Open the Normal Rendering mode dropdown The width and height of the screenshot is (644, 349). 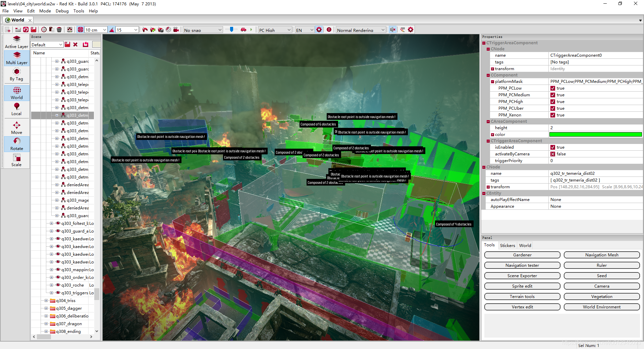tap(361, 30)
